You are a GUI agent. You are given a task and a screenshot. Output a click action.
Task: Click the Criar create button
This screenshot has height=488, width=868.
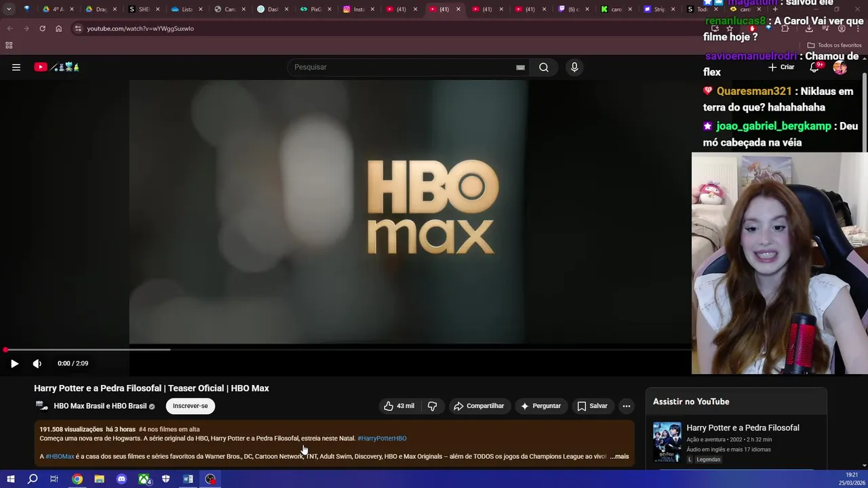click(x=781, y=67)
